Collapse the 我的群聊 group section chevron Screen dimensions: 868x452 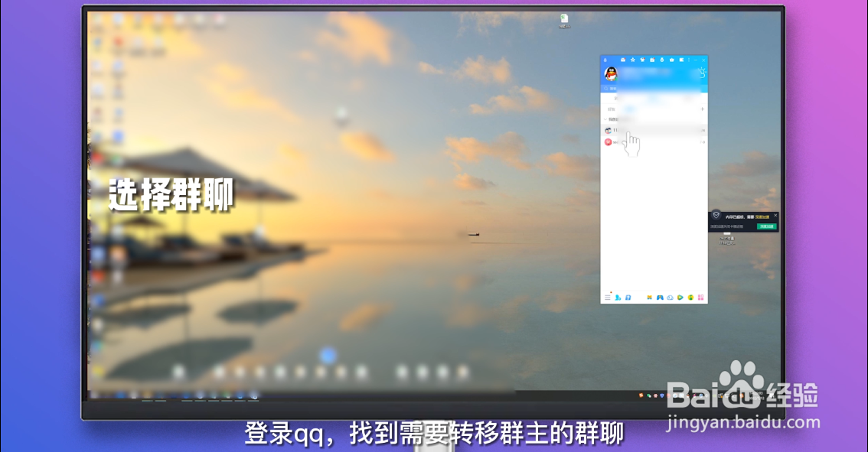point(606,120)
